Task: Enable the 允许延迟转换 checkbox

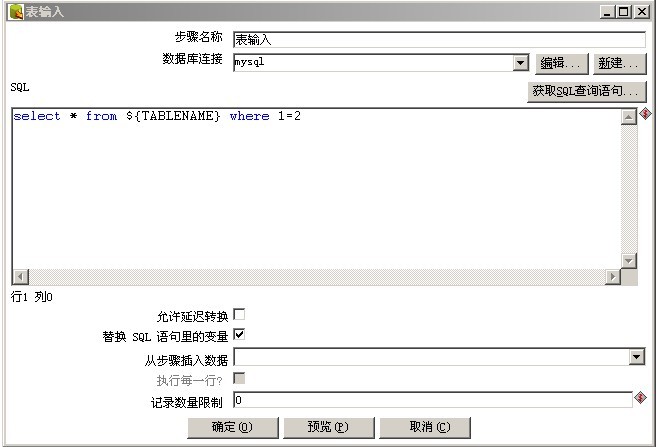Action: point(239,314)
